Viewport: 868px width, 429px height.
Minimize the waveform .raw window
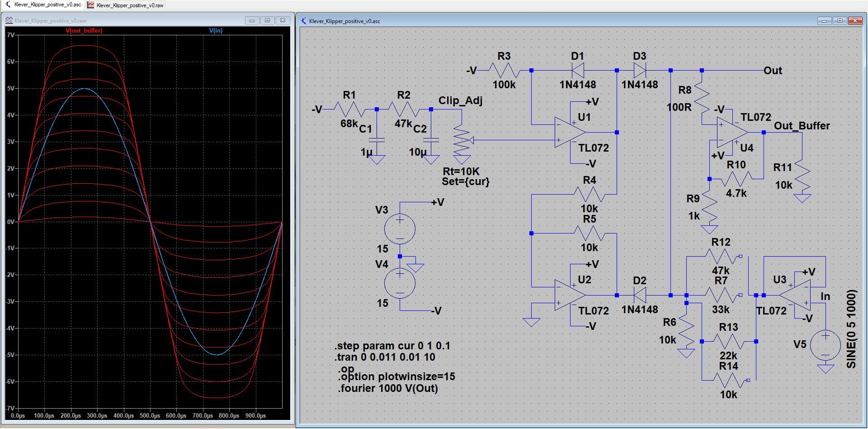[252, 20]
